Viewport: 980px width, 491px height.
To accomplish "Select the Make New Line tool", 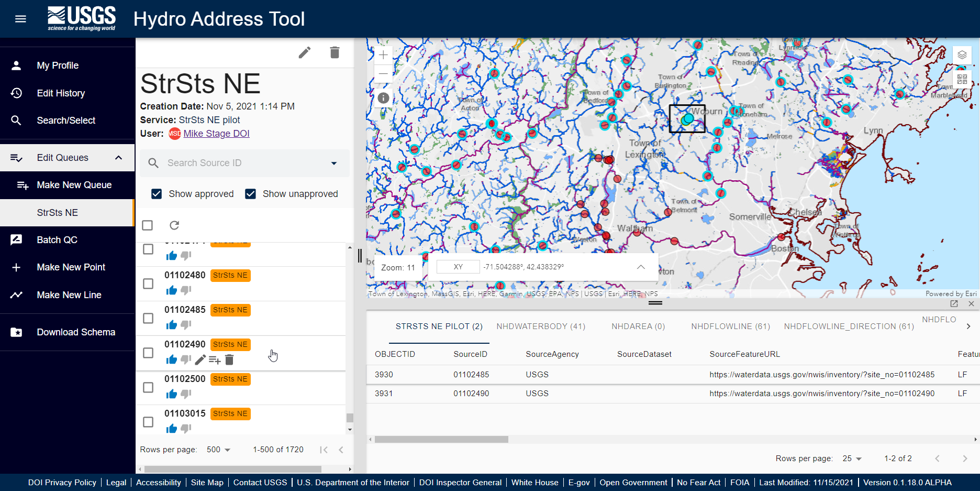I will pyautogui.click(x=69, y=294).
